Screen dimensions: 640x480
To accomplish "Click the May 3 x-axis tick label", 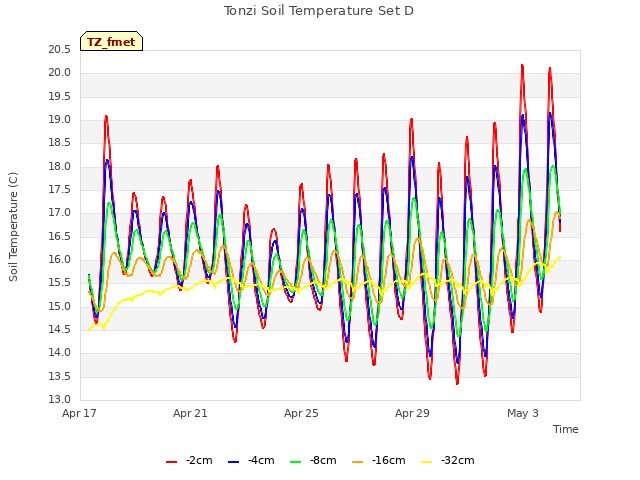I will coord(523,413).
